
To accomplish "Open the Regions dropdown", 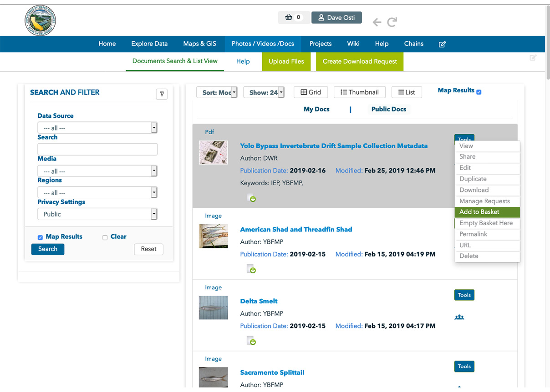I will [x=97, y=192].
